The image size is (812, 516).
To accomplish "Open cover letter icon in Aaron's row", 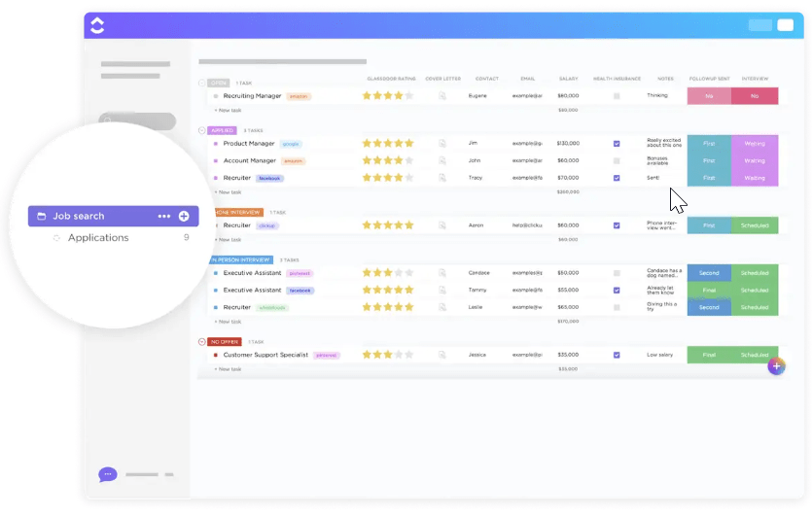I will [x=442, y=225].
